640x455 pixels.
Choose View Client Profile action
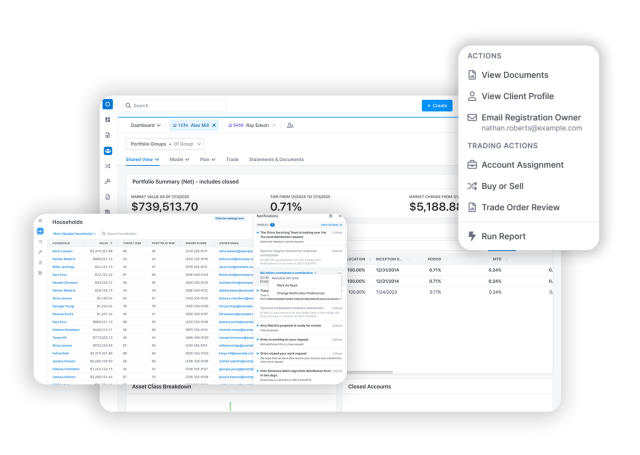(x=511, y=96)
